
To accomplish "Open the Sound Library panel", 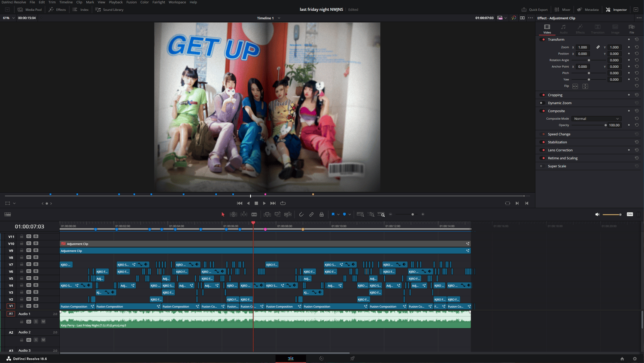I will click(x=109, y=9).
